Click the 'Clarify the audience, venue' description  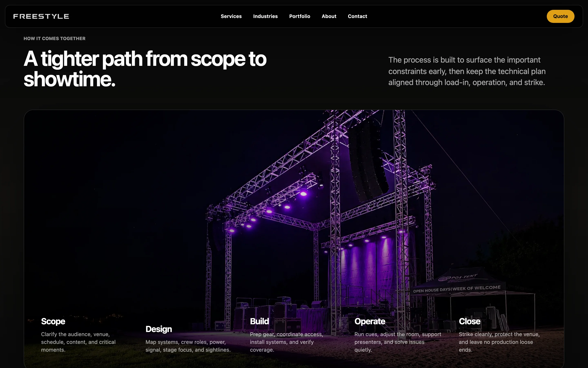pyautogui.click(x=78, y=342)
